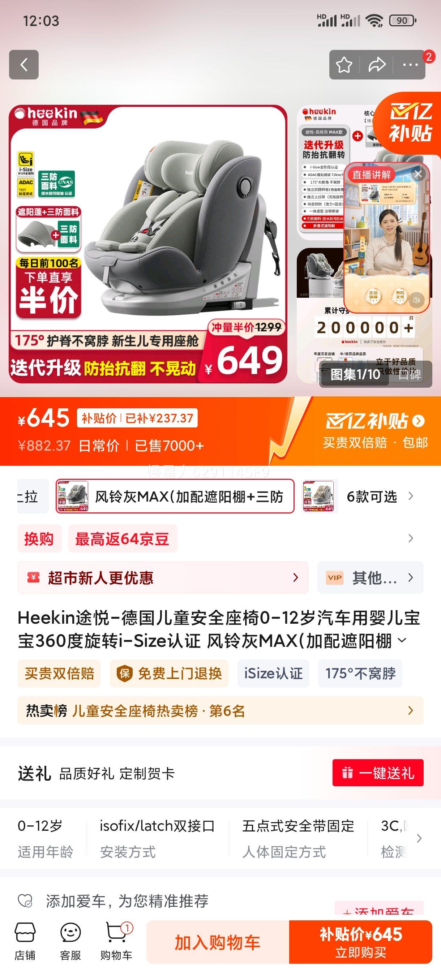Tap the 加入购物车 button
441x980 pixels.
pos(218,942)
